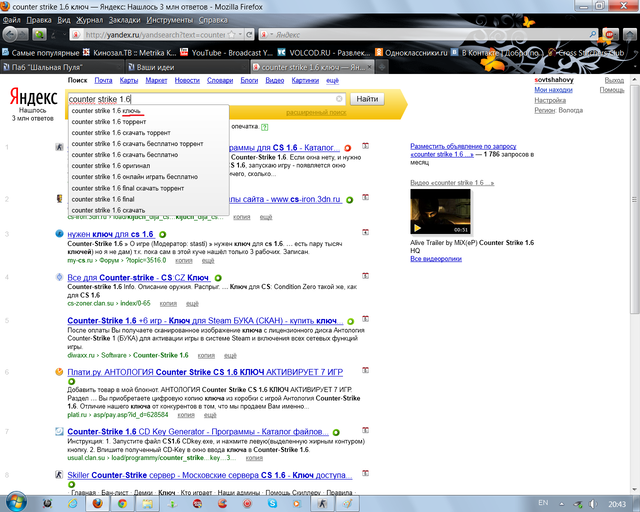
Task: Open the search engine selector dropdown
Action: click(x=271, y=35)
